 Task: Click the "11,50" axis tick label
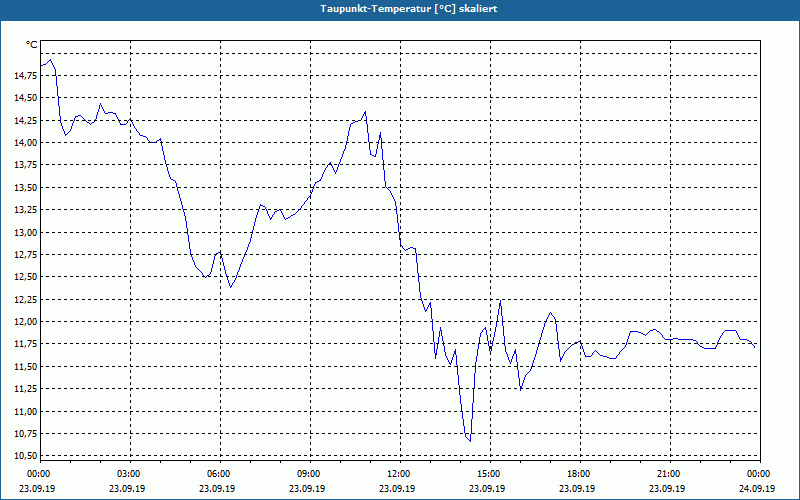(25, 367)
